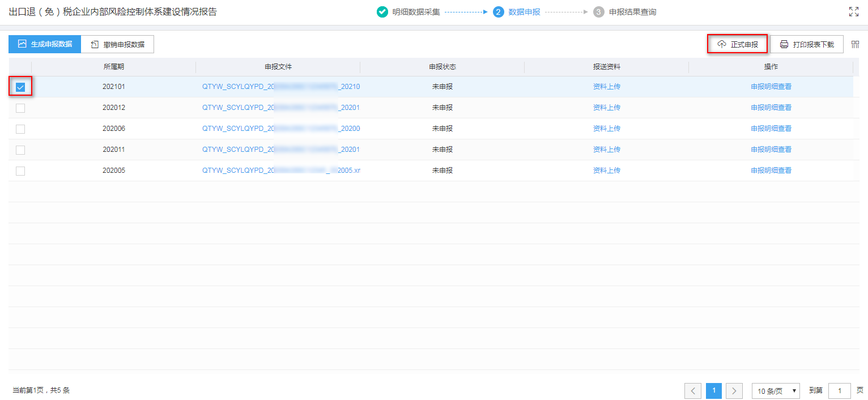Check the 202011 row checkbox
The height and width of the screenshot is (400, 868).
[x=20, y=150]
